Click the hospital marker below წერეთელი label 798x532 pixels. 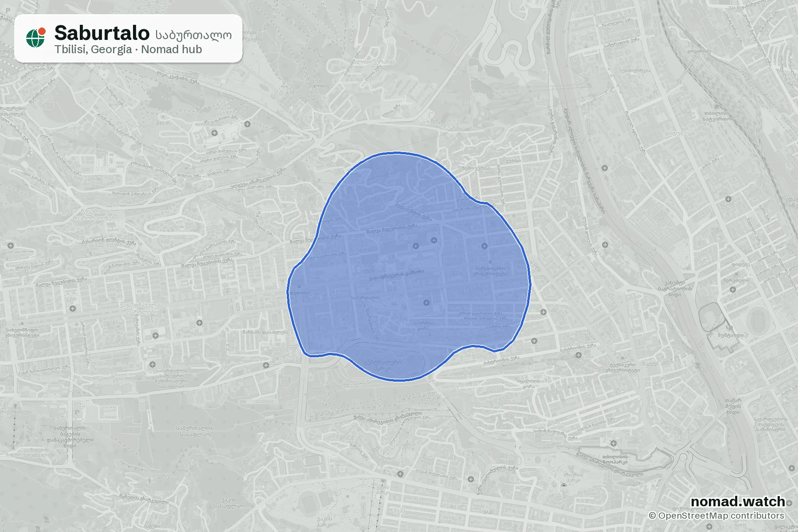733,289
